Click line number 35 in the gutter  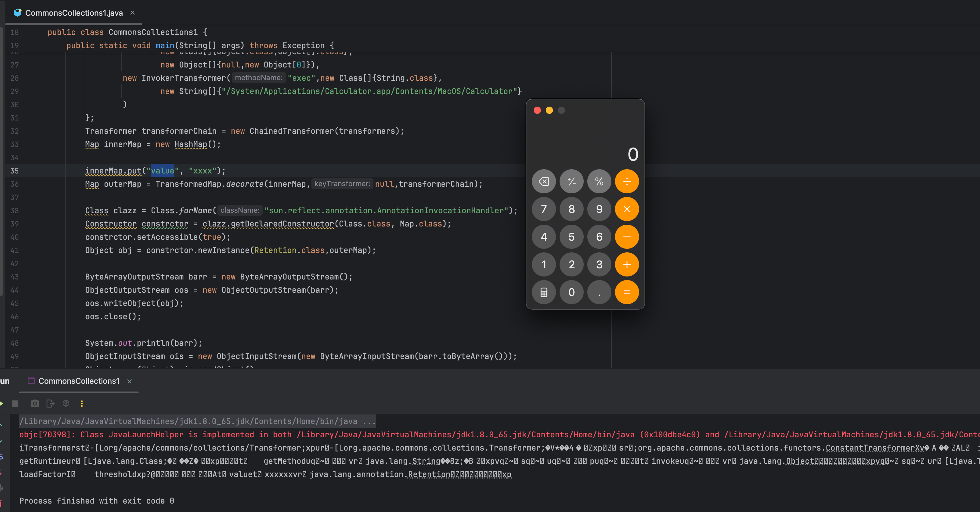tap(14, 171)
